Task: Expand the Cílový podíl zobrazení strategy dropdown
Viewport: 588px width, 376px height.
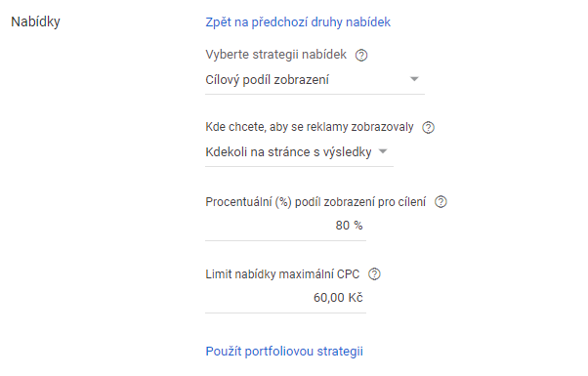Action: pyautogui.click(x=315, y=80)
